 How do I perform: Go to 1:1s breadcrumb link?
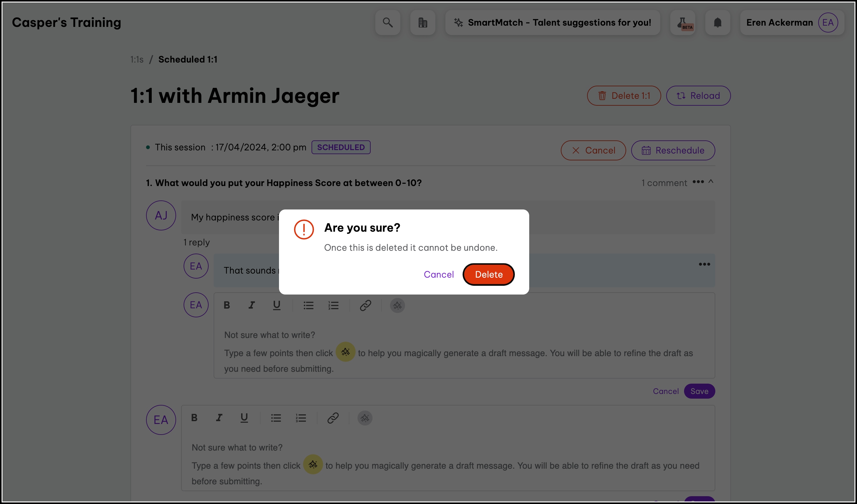[137, 59]
